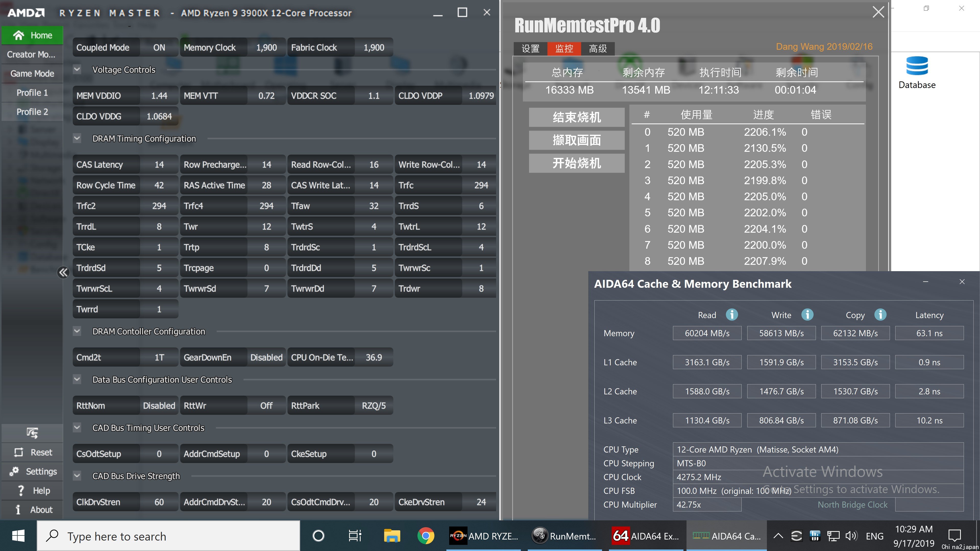Viewport: 980px width, 551px height.
Task: Collapse CAD Bus Timing User Controls
Action: tap(77, 428)
